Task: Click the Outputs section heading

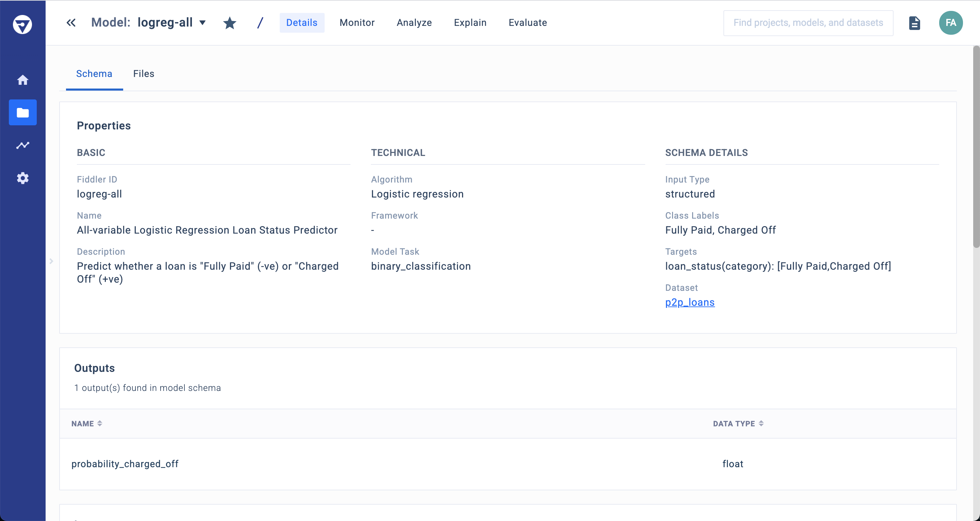Action: click(94, 368)
